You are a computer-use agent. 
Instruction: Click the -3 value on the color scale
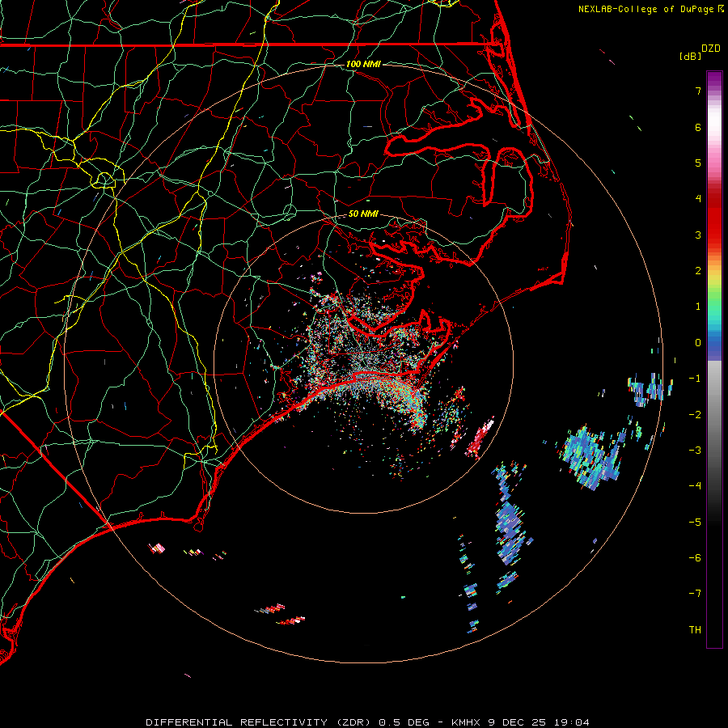[695, 450]
